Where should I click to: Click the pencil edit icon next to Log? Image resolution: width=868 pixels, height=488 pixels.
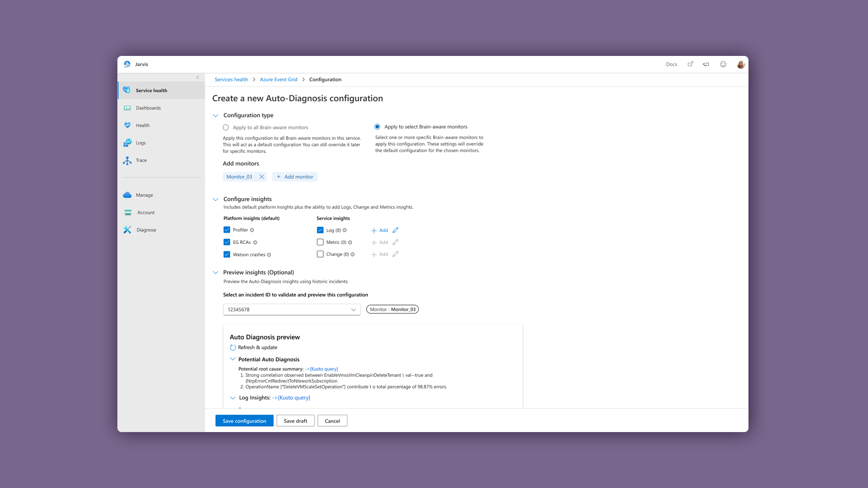coord(395,230)
